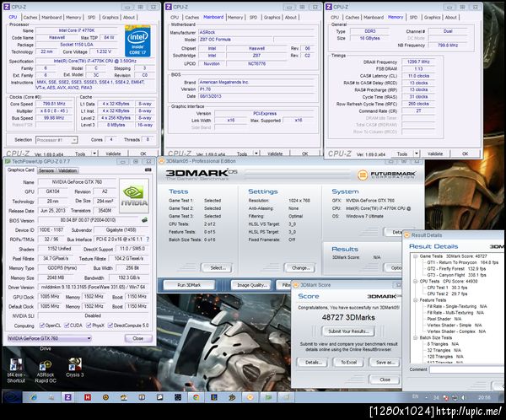The width and height of the screenshot is (506, 420).
Task: Click the Comment input field in Result Details
Action: pyautogui.click(x=466, y=369)
